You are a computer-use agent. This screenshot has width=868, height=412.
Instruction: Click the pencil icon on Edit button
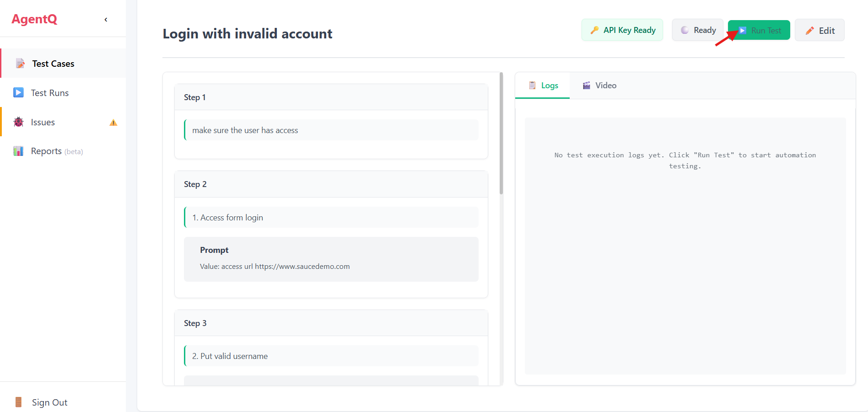coord(810,31)
